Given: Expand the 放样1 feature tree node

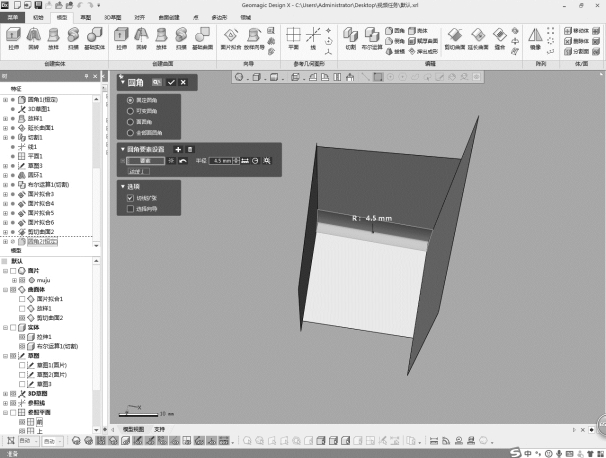Looking at the screenshot, I should pos(4,117).
